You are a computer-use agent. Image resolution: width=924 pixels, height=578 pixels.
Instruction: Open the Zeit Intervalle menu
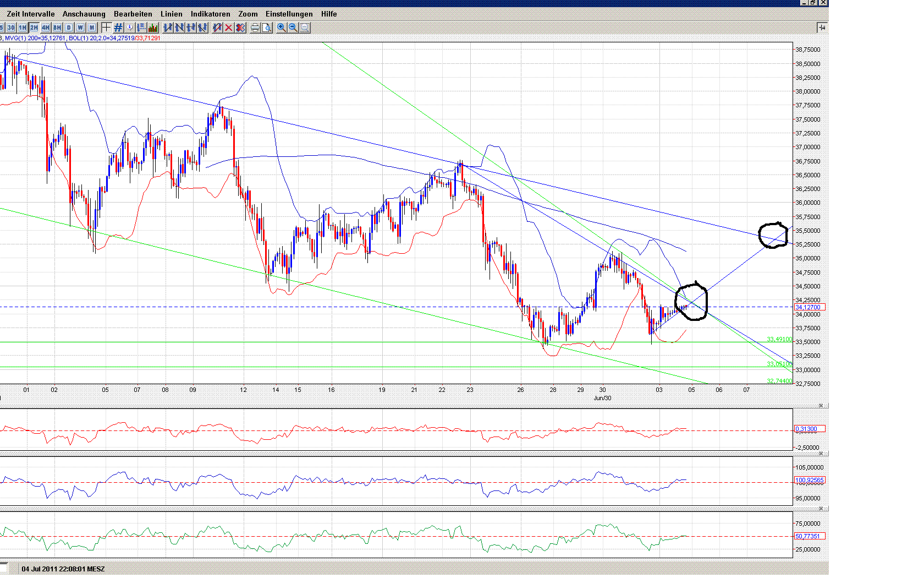click(x=31, y=14)
